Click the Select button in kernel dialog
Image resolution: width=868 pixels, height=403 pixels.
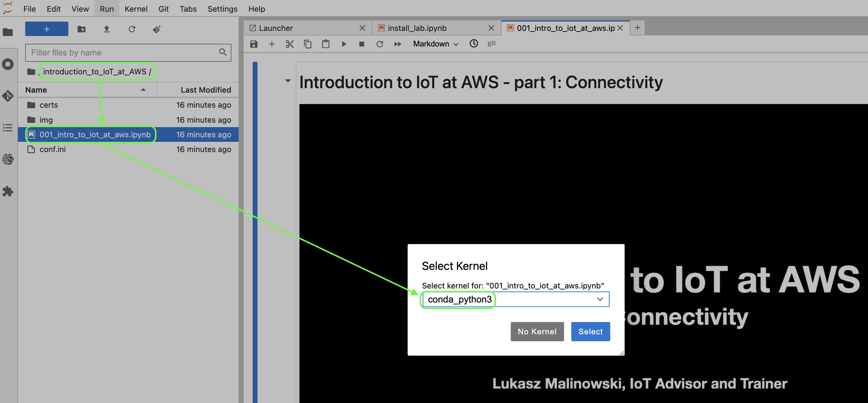point(590,331)
